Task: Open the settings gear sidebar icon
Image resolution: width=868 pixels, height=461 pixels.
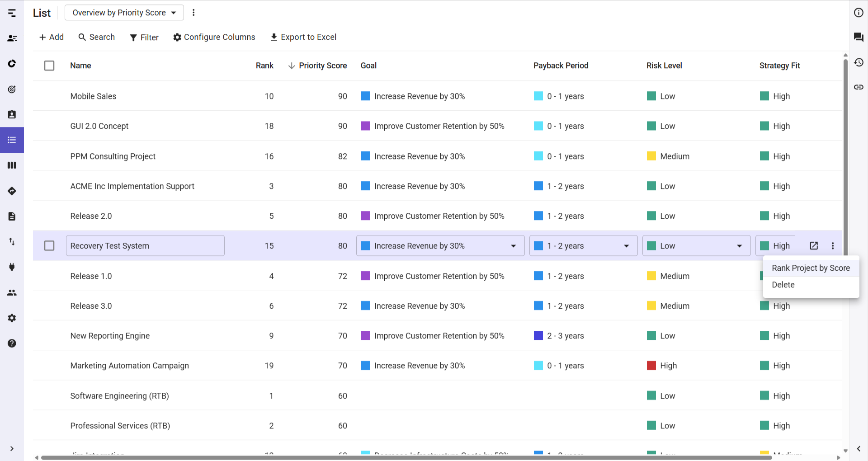Action: (x=12, y=318)
